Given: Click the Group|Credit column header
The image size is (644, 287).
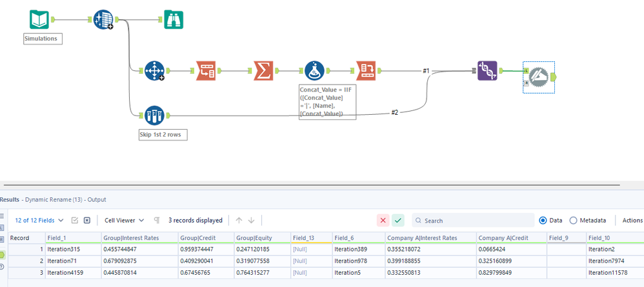Looking at the screenshot, I should (205, 238).
